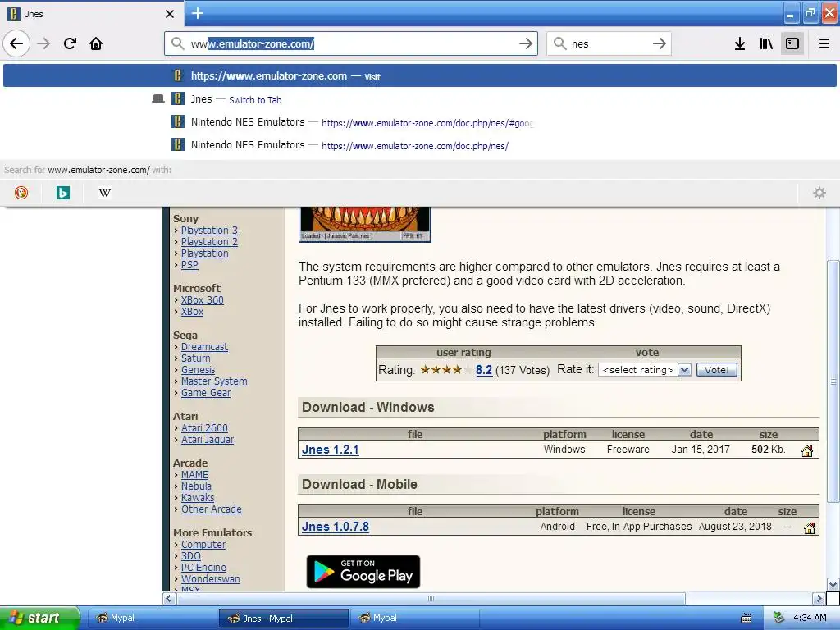Search with Bing engine icon
This screenshot has height=630, width=840.
[x=63, y=193]
